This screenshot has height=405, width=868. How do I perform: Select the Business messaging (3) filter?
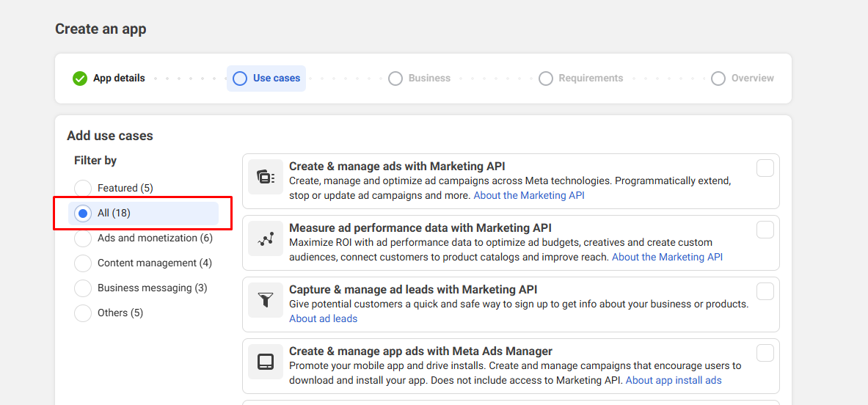(x=84, y=288)
